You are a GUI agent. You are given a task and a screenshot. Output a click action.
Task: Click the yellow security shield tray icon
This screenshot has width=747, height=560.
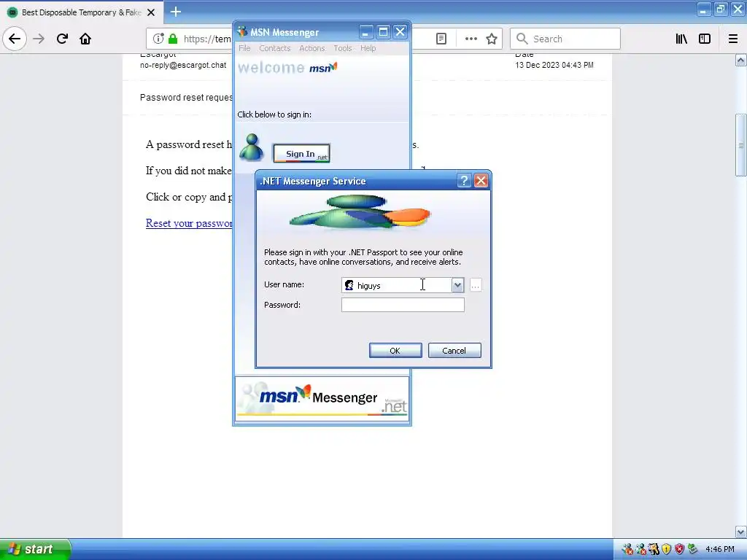click(667, 550)
